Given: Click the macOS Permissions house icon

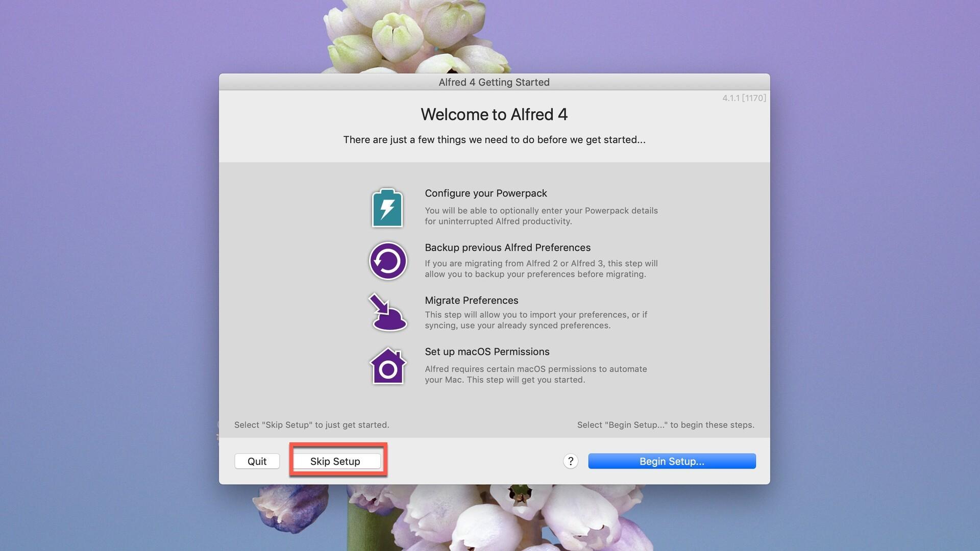Looking at the screenshot, I should (x=387, y=366).
